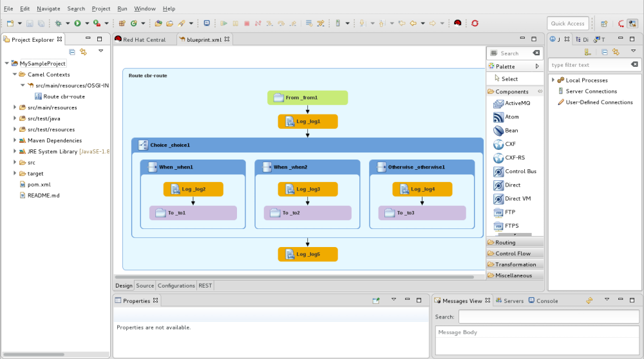Open the Navigate menu

pyautogui.click(x=48, y=8)
